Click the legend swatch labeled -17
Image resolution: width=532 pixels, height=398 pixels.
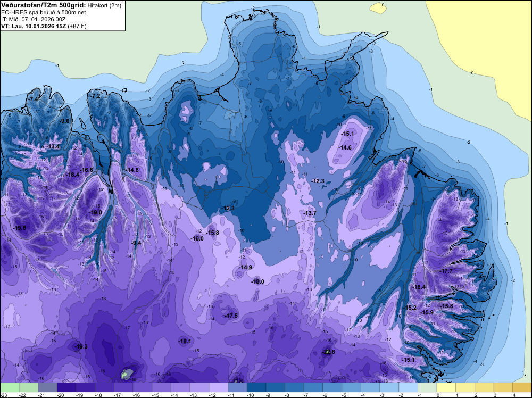point(123,387)
